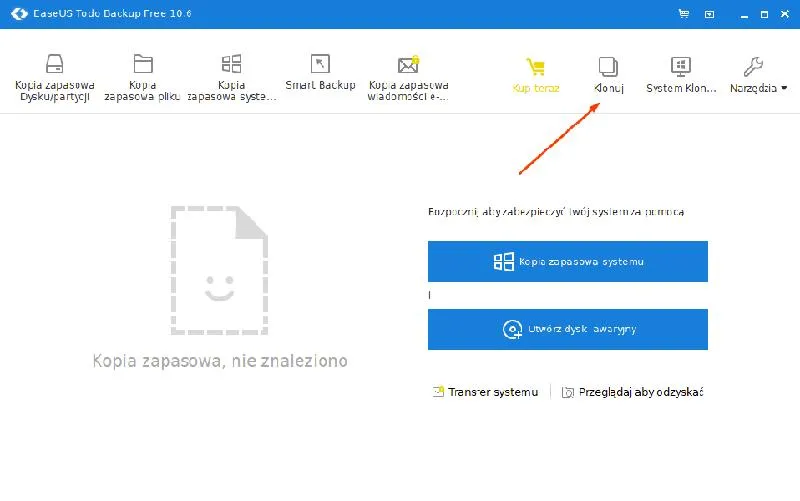Viewport: 800px width, 501px height.
Task: Open Kopia zapasowa Dysku/partycji disk backup
Action: coord(55,77)
